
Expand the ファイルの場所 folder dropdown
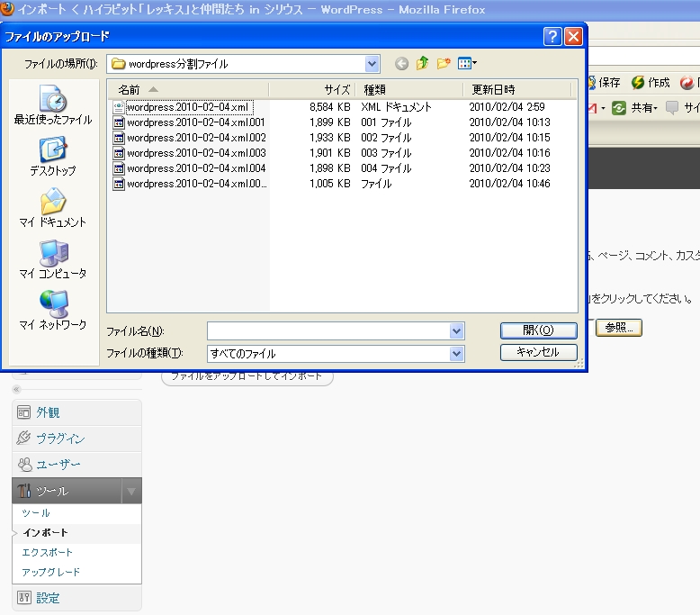click(372, 64)
